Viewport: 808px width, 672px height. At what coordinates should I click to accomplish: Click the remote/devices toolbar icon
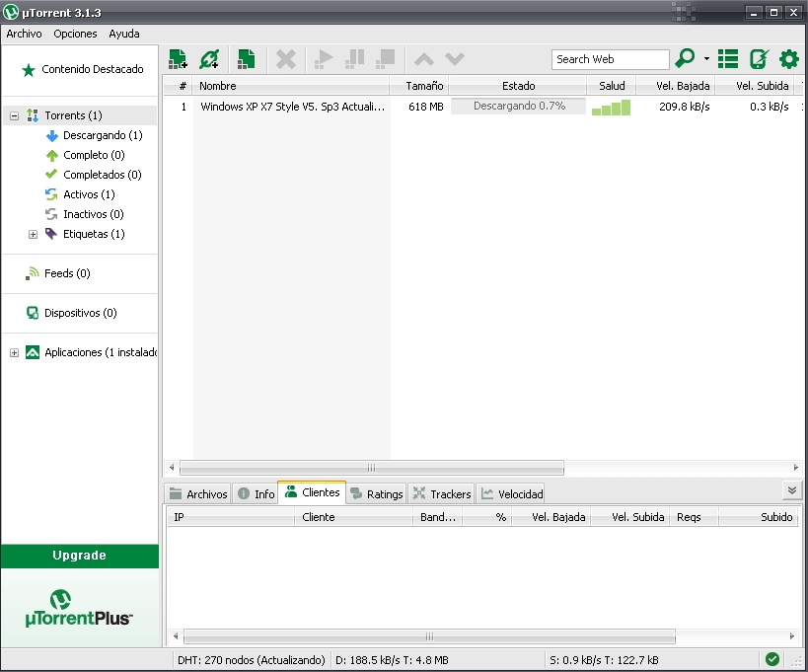[x=759, y=59]
